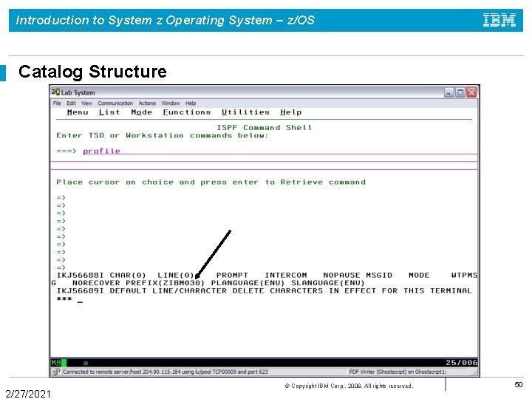Click the 'Connected to remote server' status text
The height and width of the screenshot is (399, 532).
pyautogui.click(x=166, y=372)
